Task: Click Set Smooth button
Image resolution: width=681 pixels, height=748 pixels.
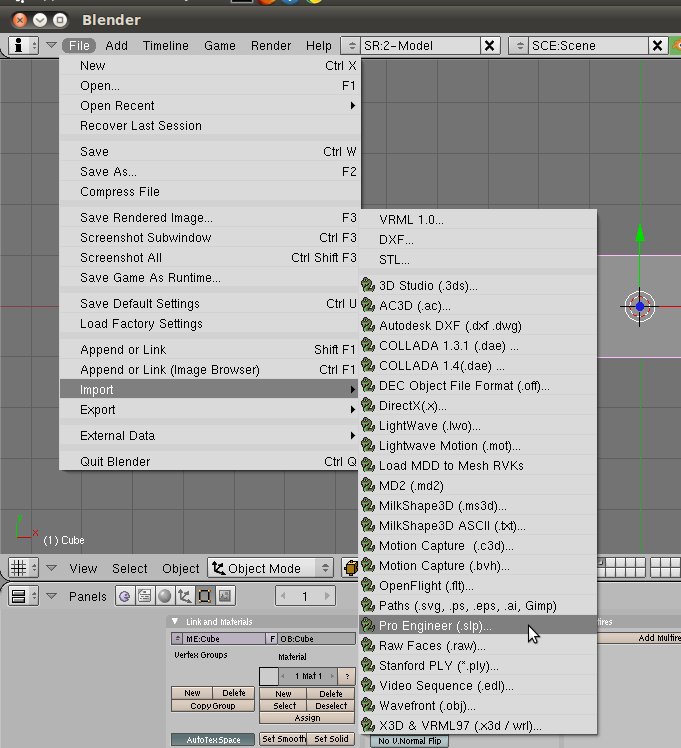Action: point(283,739)
